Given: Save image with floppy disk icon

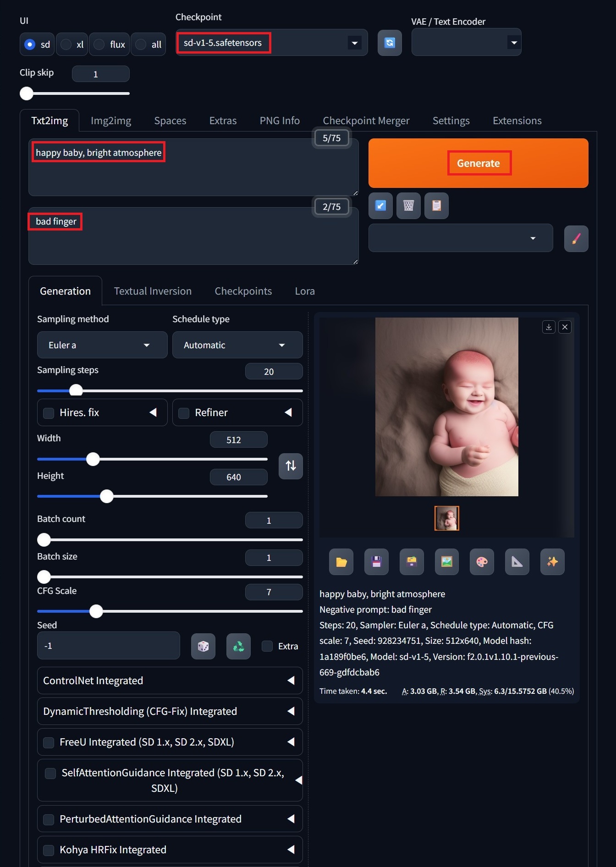Looking at the screenshot, I should coord(376,562).
